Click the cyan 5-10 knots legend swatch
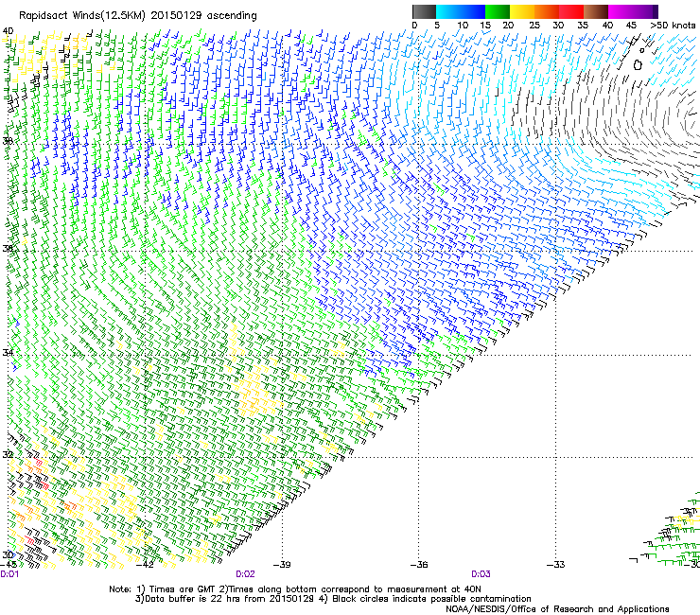Screen dimensions: 700x615 coord(448,11)
